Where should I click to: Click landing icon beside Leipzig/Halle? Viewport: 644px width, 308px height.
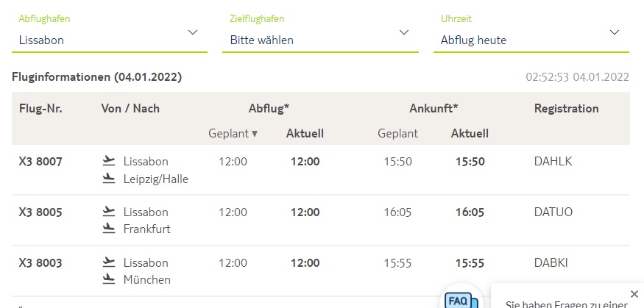pyautogui.click(x=110, y=178)
